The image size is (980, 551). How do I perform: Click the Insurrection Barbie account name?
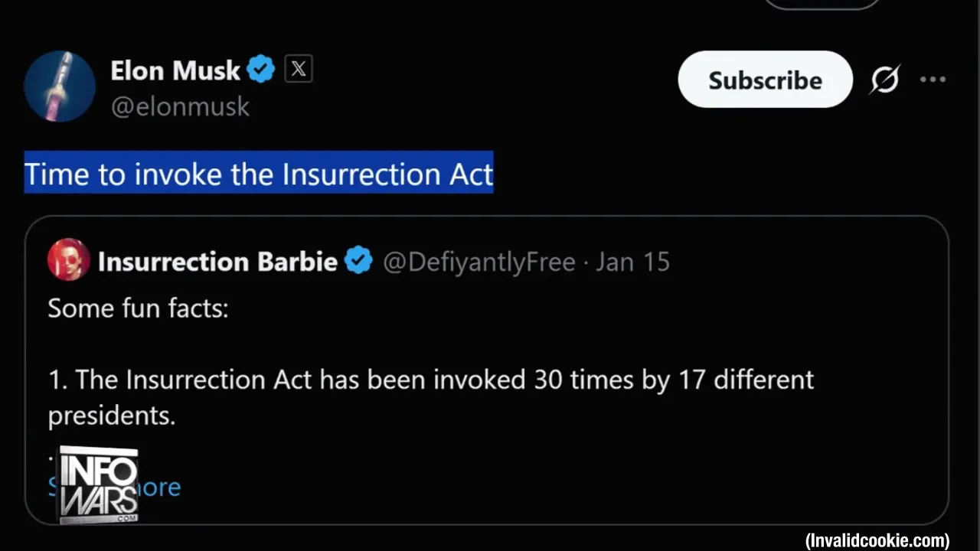click(217, 262)
